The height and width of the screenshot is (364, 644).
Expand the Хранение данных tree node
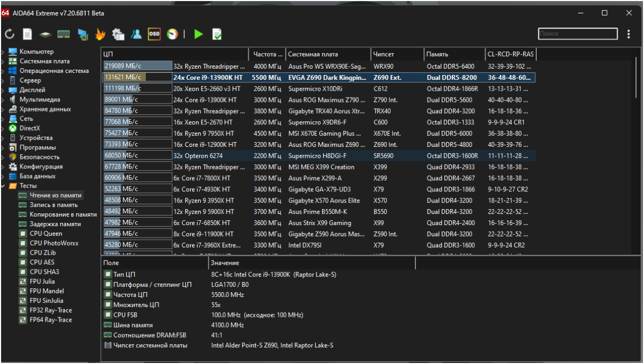pyautogui.click(x=3, y=109)
